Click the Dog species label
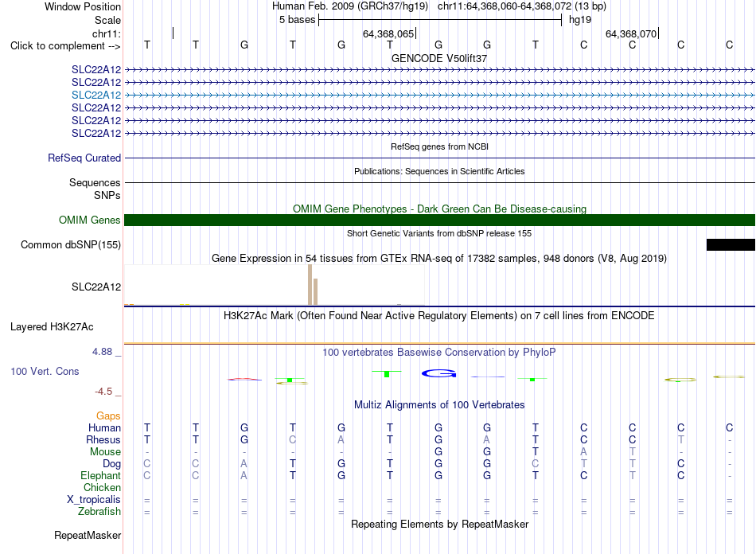 (111, 464)
